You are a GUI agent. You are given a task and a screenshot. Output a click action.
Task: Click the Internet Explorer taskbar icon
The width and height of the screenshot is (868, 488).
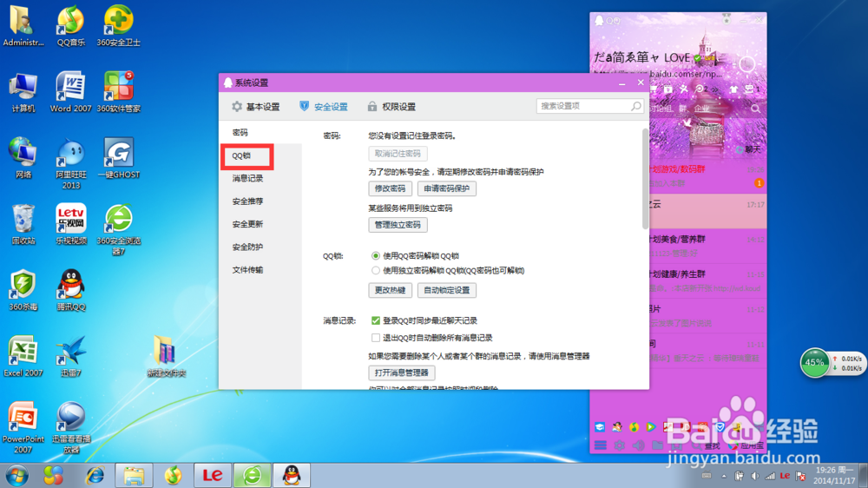pos(95,475)
